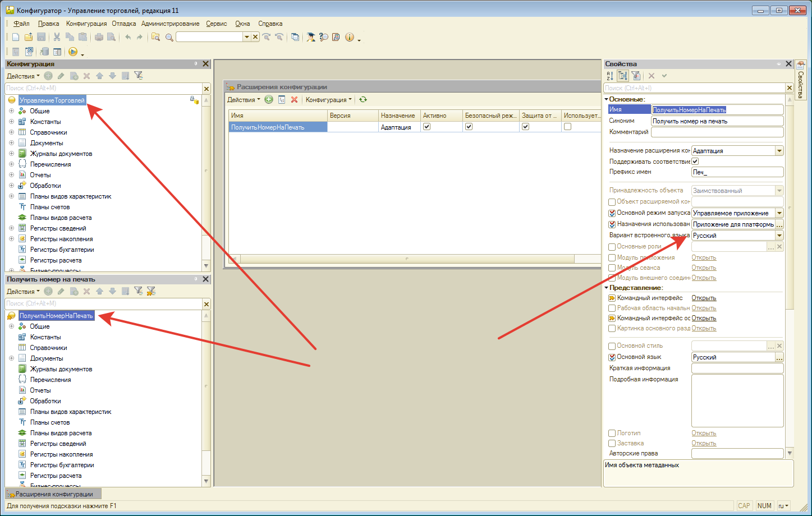
Task: Click move down arrow in Получить номер на печать panel
Action: [x=112, y=291]
